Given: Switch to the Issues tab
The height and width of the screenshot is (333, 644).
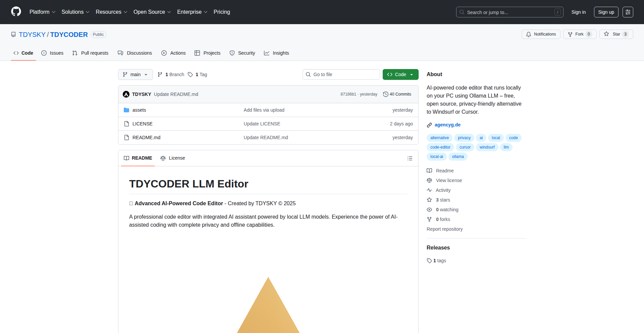Looking at the screenshot, I should coord(52,53).
